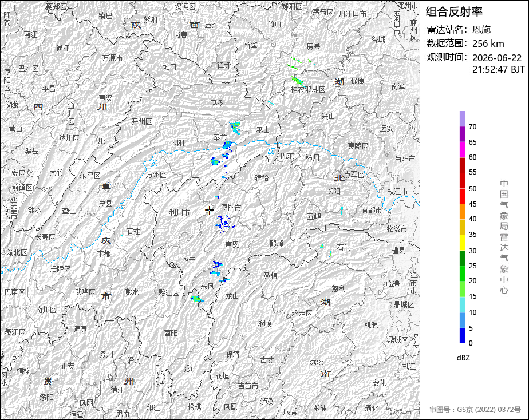Screen dimensions: 529x420
Task: Click the 龙山 map label
Action: tap(232, 296)
